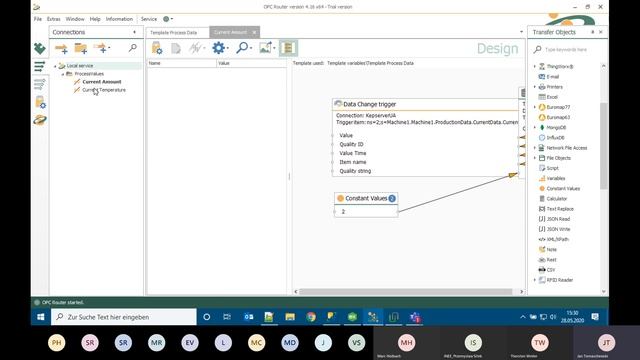This screenshot has width=640, height=360.
Task: Click the Calculator transfer object icon
Action: point(542,199)
